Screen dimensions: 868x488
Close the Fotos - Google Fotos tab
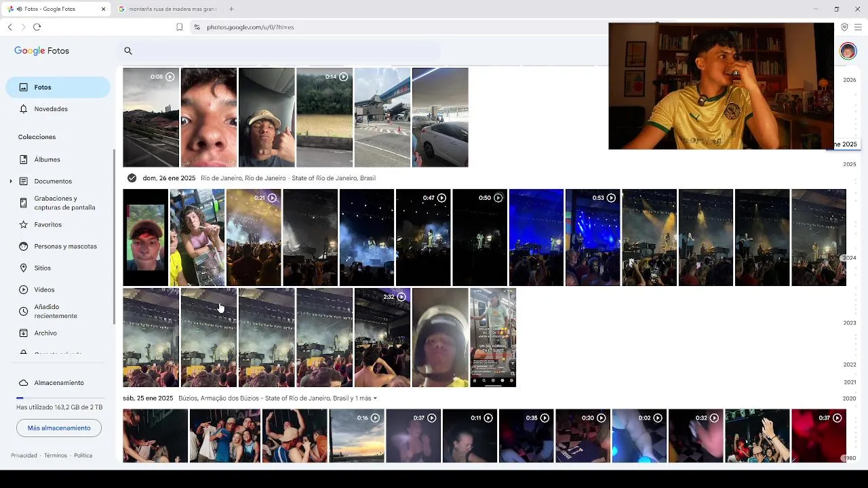(103, 9)
